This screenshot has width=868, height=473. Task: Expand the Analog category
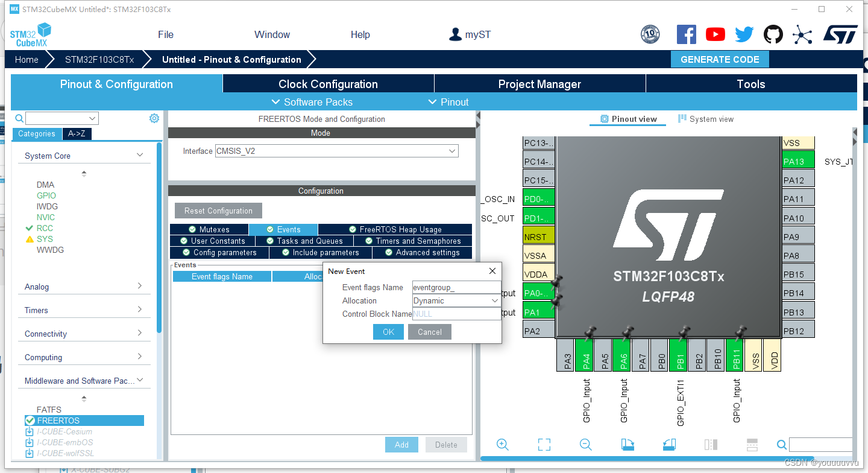(x=140, y=286)
